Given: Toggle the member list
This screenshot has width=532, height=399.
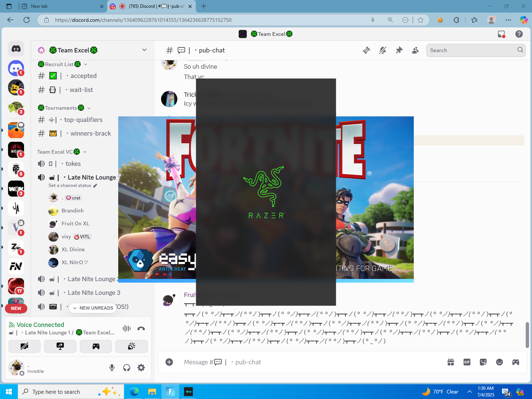Looking at the screenshot, I should [x=415, y=50].
